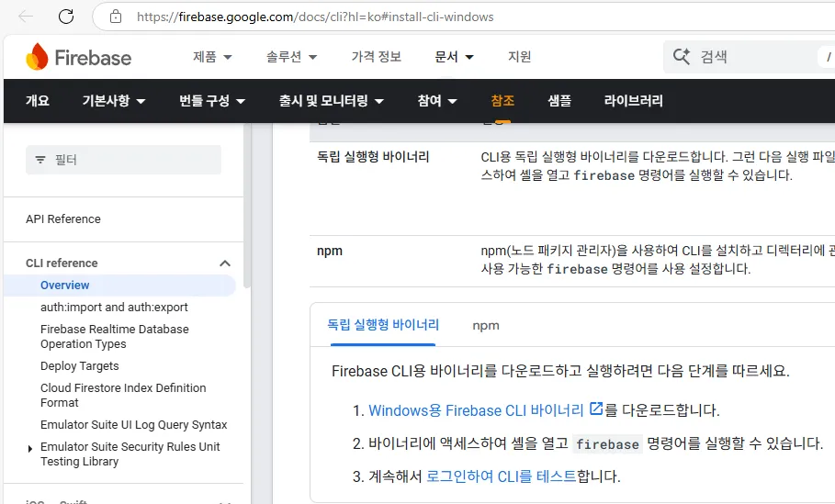Click the CLI reference section heading
The image size is (835, 504).
click(x=62, y=263)
